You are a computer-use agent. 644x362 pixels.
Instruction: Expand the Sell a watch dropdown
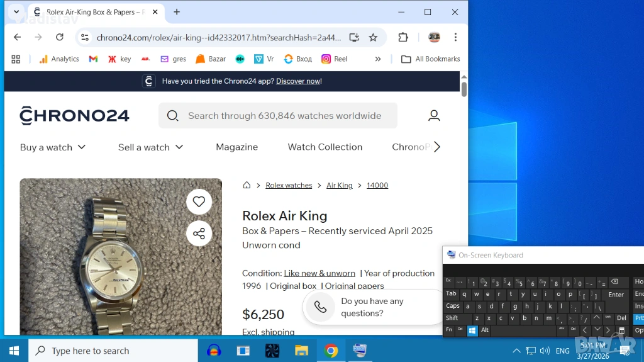(x=151, y=147)
